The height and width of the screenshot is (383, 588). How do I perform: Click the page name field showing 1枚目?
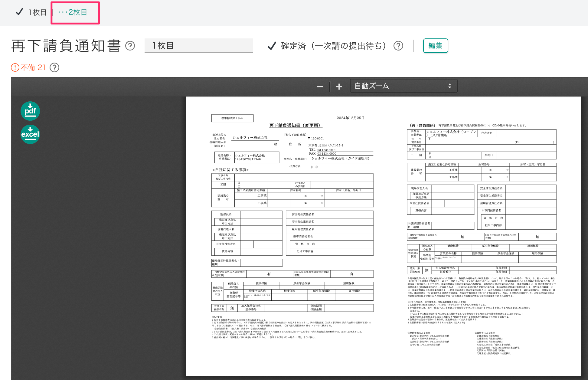tap(199, 46)
